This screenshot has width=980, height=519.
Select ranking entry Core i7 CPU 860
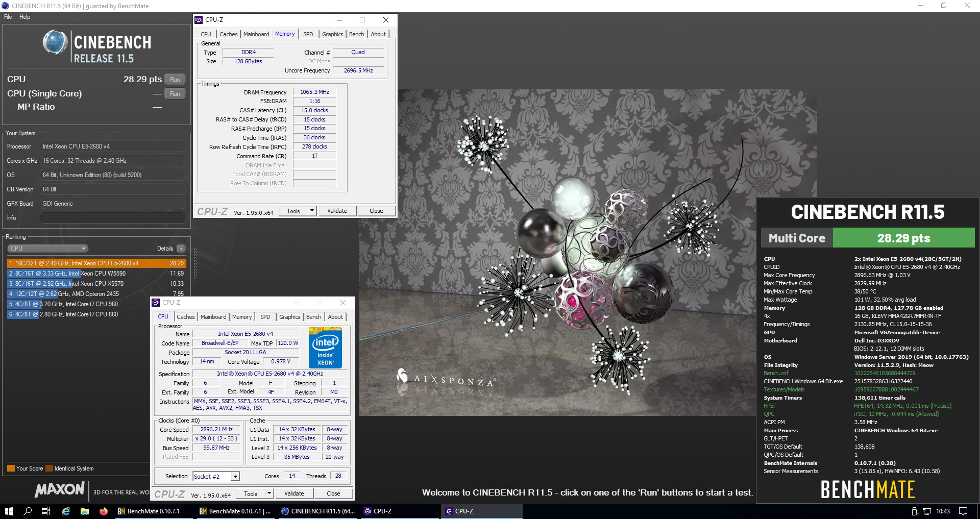pos(78,314)
